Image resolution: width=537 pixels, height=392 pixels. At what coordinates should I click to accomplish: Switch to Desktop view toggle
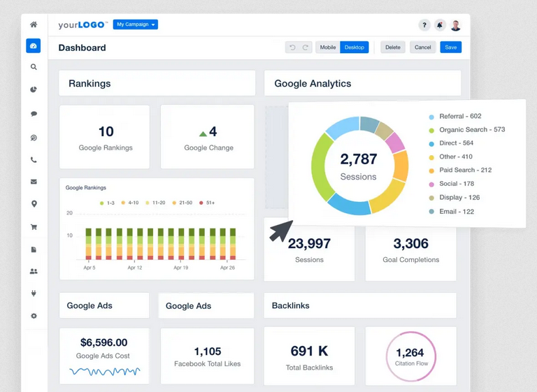click(354, 48)
